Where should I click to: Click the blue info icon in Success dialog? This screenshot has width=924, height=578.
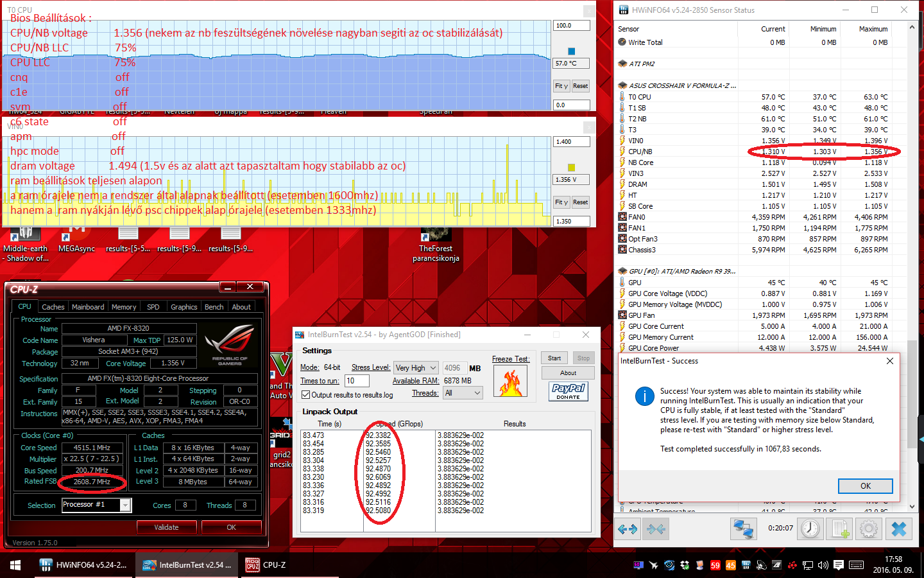click(x=644, y=396)
